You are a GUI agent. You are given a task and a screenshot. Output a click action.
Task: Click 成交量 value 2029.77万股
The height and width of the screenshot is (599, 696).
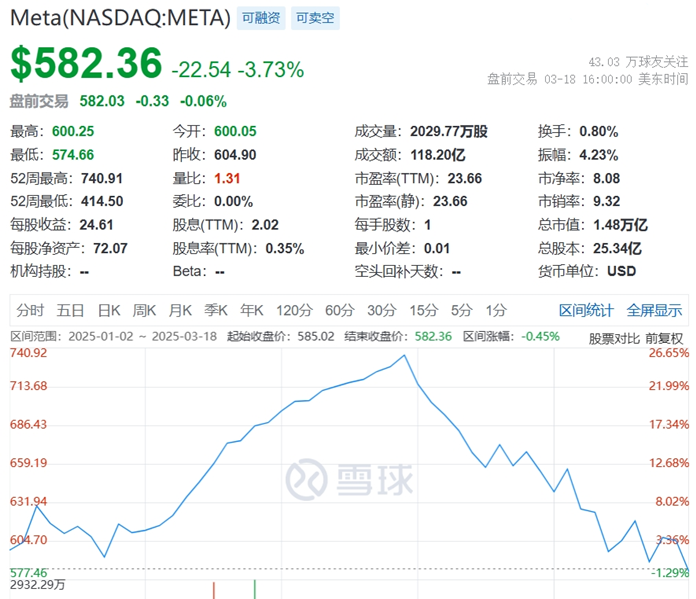tap(449, 131)
